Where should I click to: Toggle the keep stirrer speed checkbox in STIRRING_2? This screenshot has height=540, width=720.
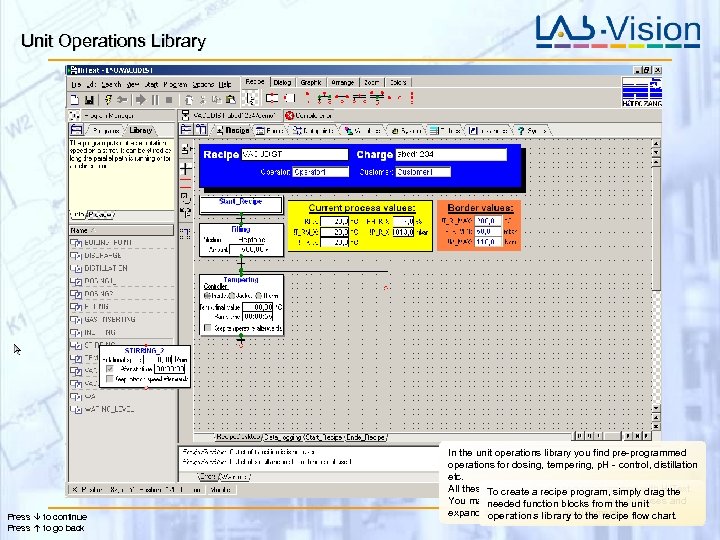(x=109, y=379)
